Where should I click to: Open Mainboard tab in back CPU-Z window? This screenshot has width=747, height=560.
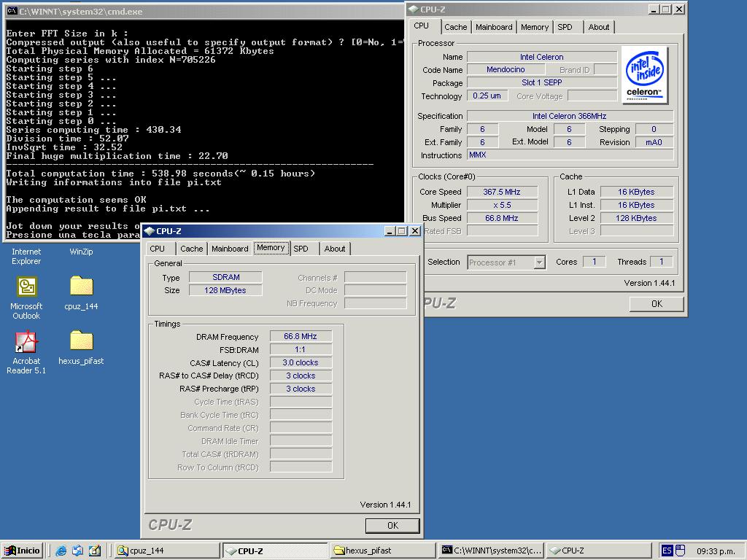pos(494,27)
